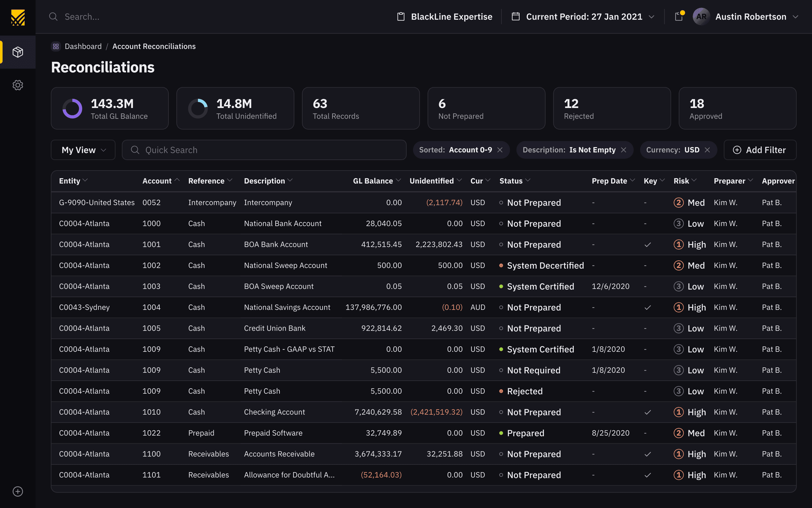Open the GL Balance column dropdown
The image size is (812, 508).
pos(398,180)
